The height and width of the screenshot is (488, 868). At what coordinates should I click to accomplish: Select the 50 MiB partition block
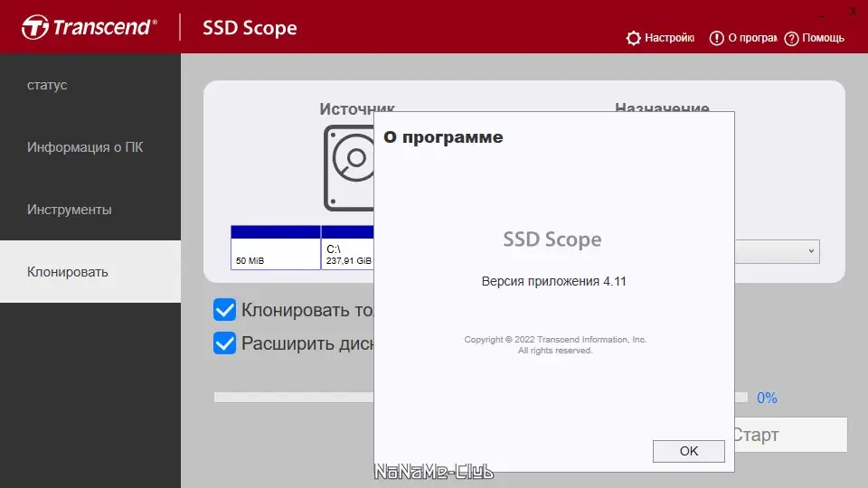point(276,248)
